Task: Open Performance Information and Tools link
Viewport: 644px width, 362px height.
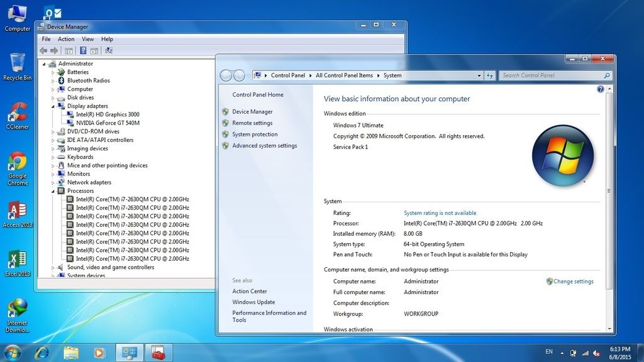Action: pyautogui.click(x=269, y=317)
